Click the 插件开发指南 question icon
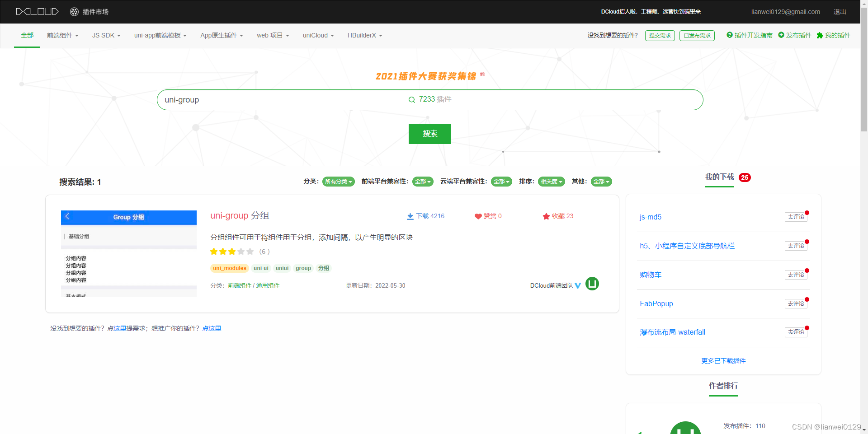The height and width of the screenshot is (434, 868). [729, 35]
